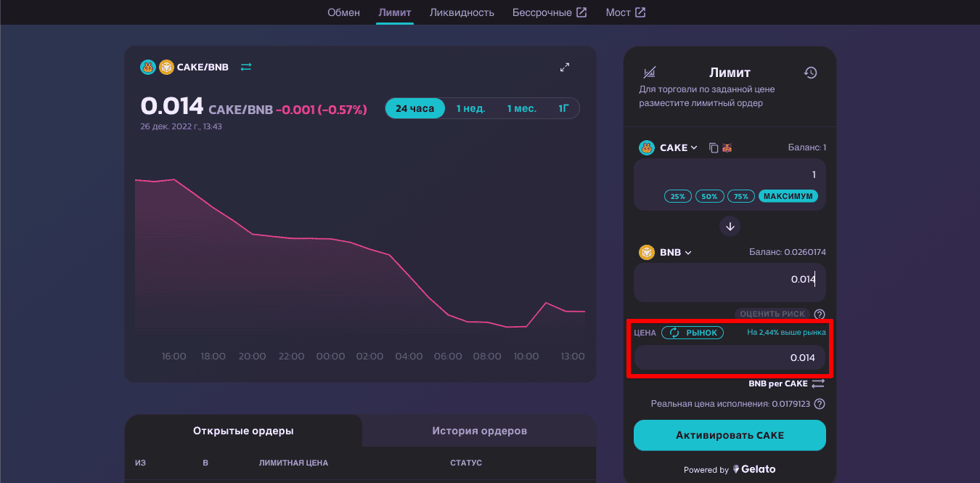The height and width of the screenshot is (483, 980).
Task: Select the 1 нед. chart range
Action: pos(470,108)
